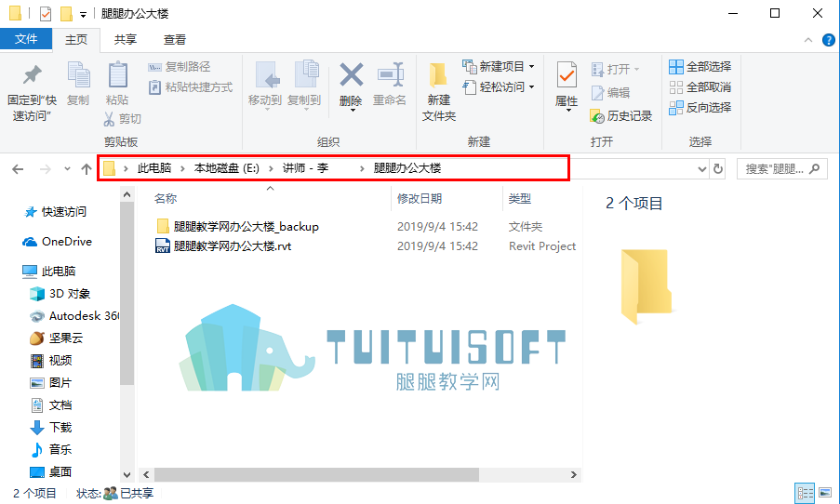Viewport: 840px width, 504px height.
Task: Open the File (文件) menu tab
Action: click(x=26, y=39)
